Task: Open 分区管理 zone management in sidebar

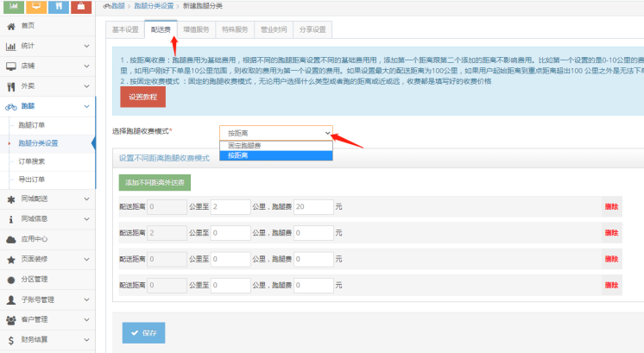Action: [x=34, y=279]
